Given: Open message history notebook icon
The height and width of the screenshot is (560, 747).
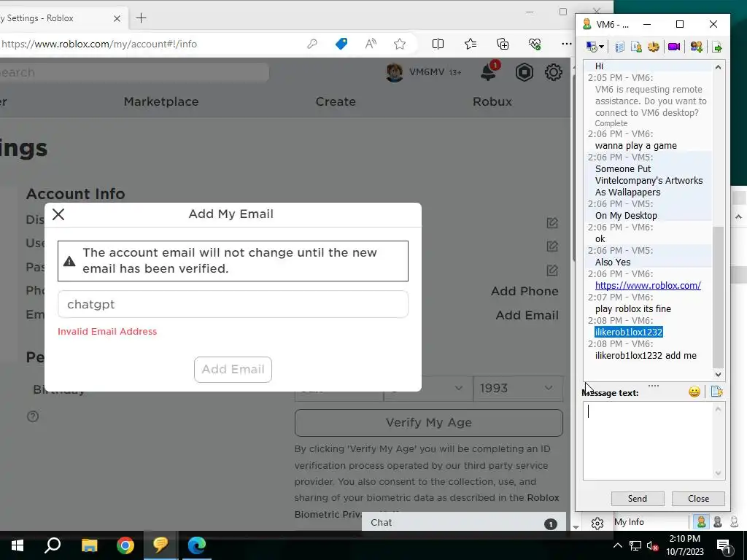Looking at the screenshot, I should pos(619,47).
